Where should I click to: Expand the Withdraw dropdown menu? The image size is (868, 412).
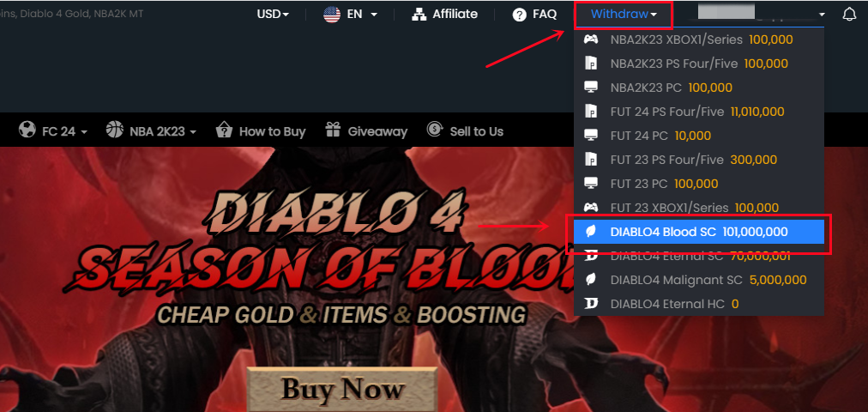[624, 15]
